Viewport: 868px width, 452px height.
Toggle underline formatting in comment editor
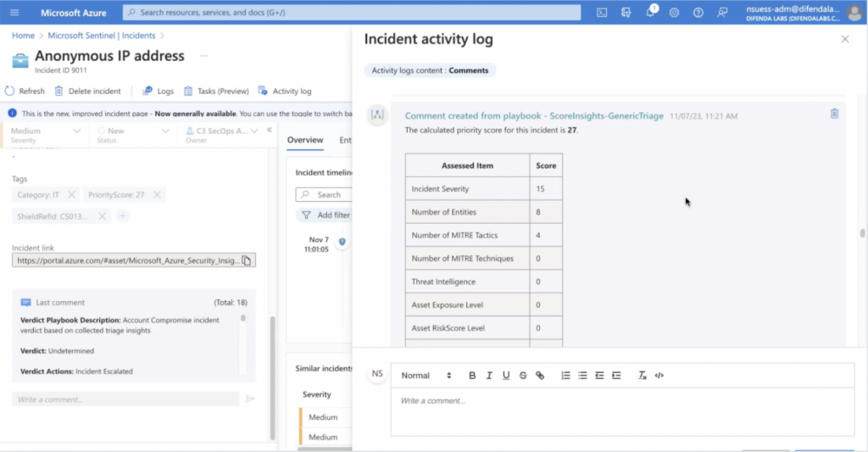pyautogui.click(x=506, y=376)
